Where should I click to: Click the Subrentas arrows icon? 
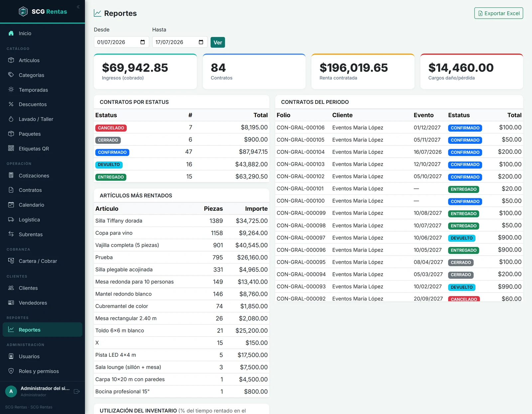coord(11,234)
